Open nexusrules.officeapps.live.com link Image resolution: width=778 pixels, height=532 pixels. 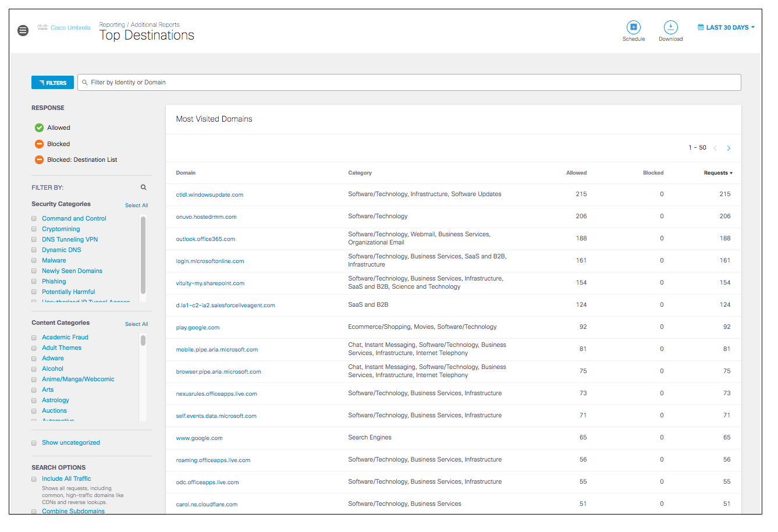216,393
